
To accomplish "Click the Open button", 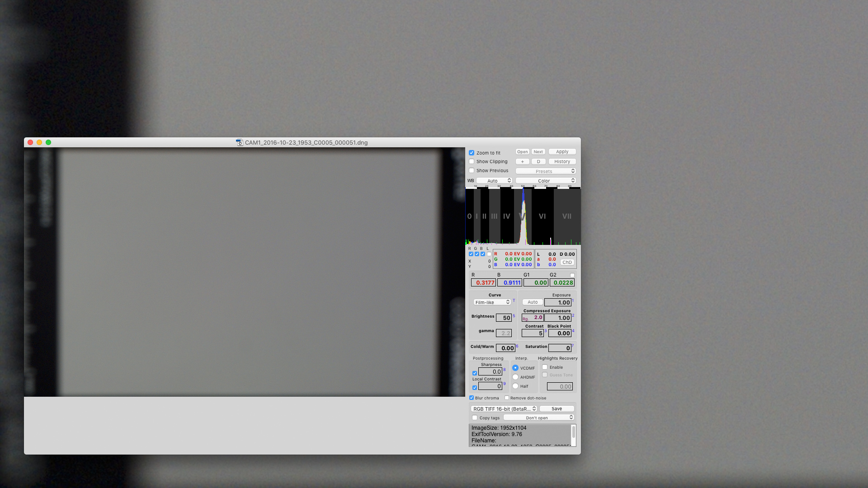I will (x=523, y=152).
